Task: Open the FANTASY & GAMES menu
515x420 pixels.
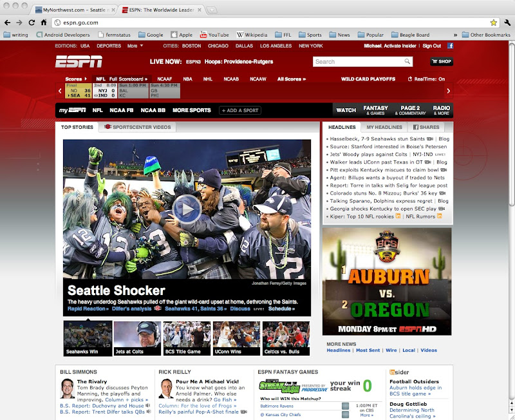Action: [375, 110]
